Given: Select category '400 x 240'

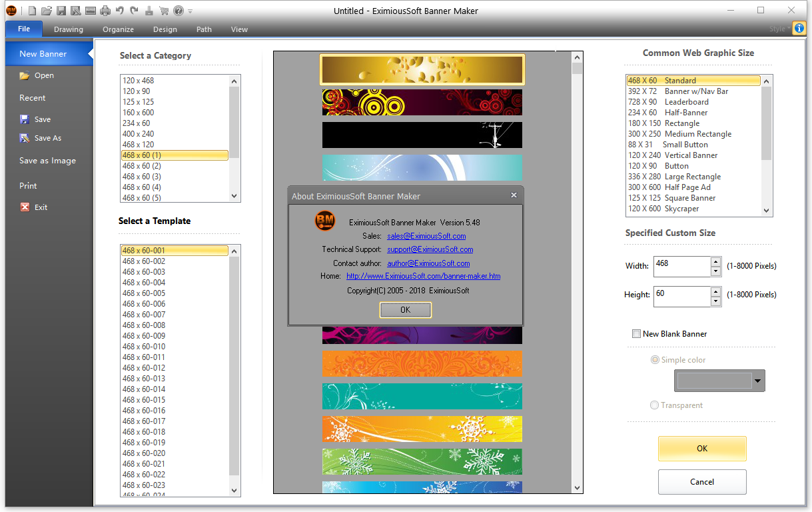Looking at the screenshot, I should click(175, 134).
